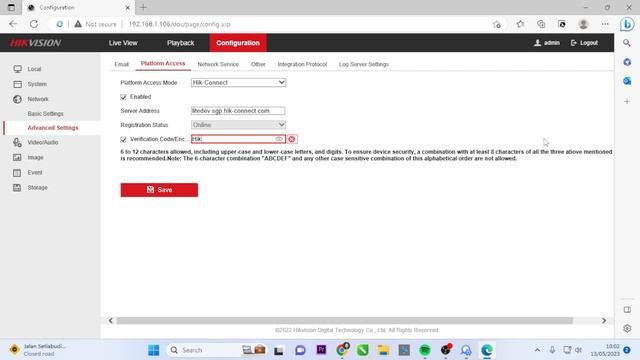Viewport: 640px width, 360px height.
Task: Click the Video/Audio camera icon
Action: tap(17, 142)
